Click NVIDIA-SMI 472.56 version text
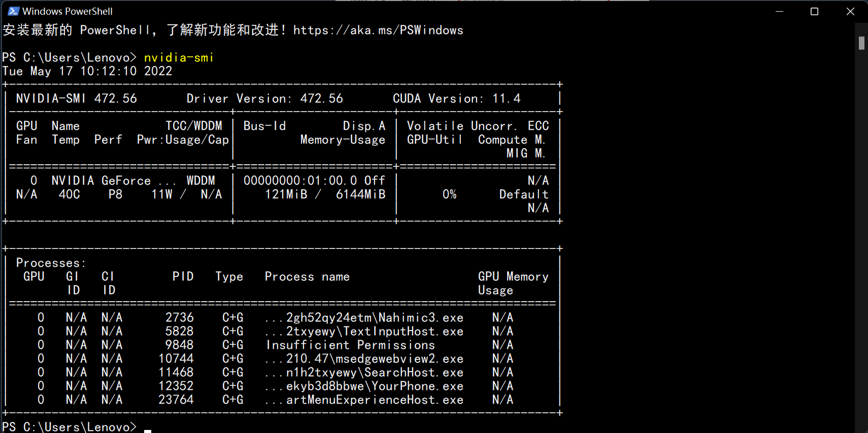 click(x=76, y=99)
